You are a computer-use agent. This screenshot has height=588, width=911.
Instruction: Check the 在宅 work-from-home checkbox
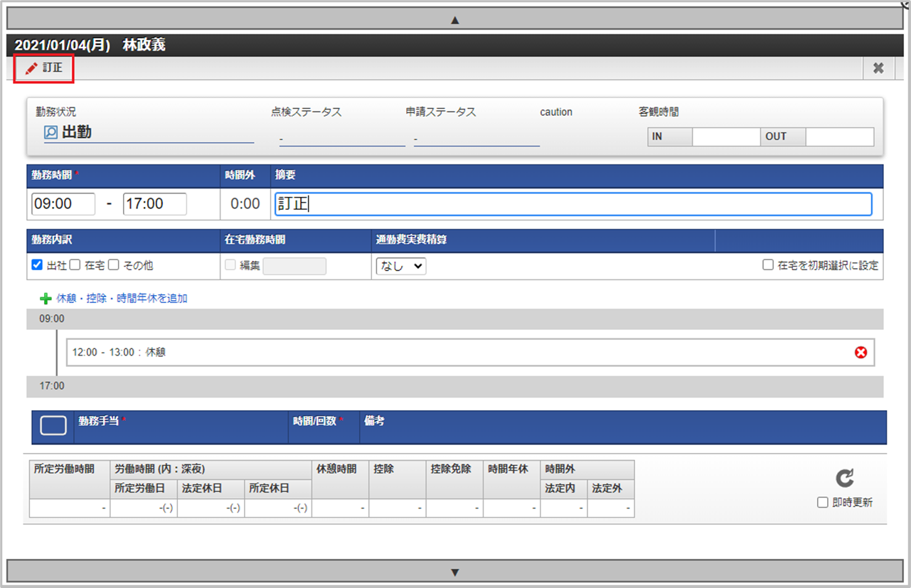click(x=74, y=265)
